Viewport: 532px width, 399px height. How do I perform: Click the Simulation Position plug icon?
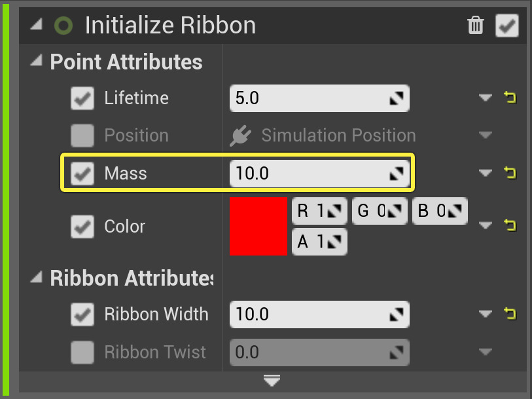click(239, 136)
